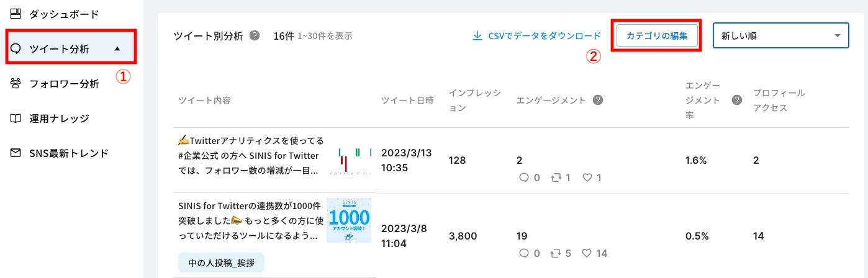Download data via CSVでデータをダウンロード link

pyautogui.click(x=536, y=36)
